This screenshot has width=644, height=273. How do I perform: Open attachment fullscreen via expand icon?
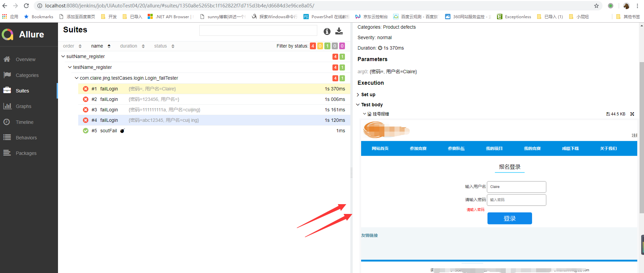(632, 114)
